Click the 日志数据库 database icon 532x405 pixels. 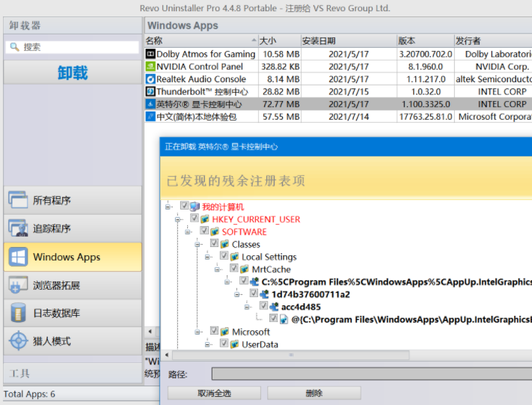pos(18,313)
